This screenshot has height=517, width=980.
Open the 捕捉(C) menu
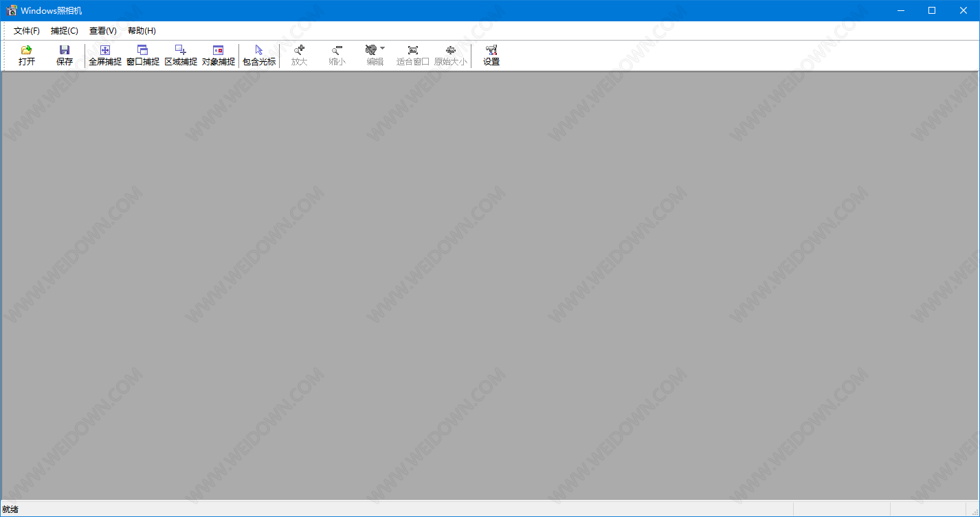(x=65, y=31)
